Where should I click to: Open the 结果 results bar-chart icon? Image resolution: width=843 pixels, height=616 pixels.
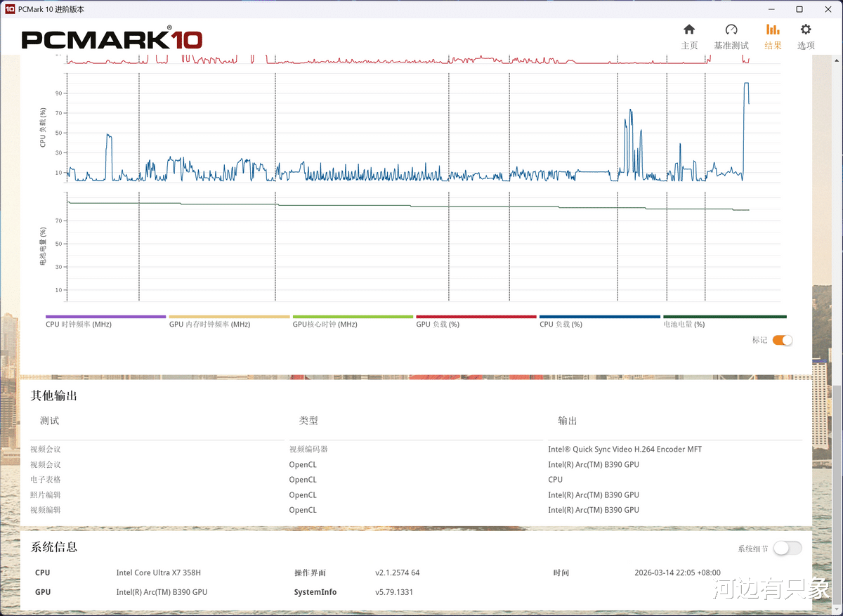[x=773, y=30]
